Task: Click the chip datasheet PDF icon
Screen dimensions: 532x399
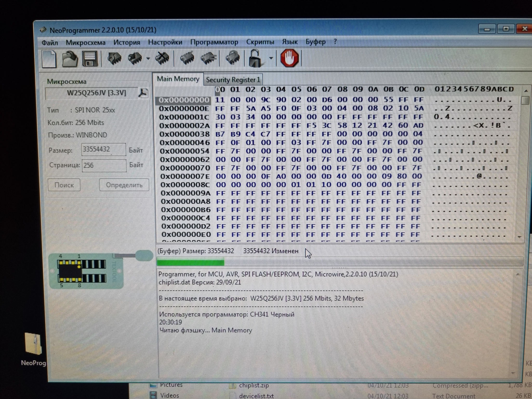Action: click(143, 93)
